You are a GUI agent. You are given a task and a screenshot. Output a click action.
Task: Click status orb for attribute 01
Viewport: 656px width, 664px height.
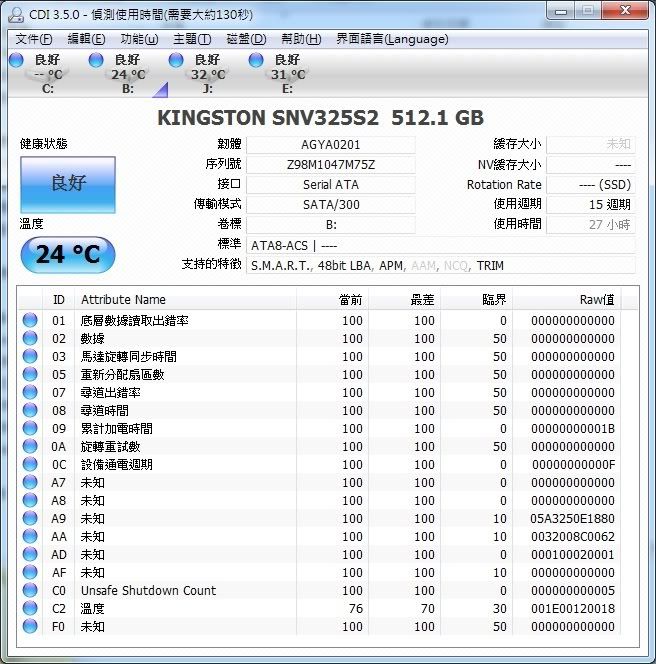pyautogui.click(x=30, y=320)
